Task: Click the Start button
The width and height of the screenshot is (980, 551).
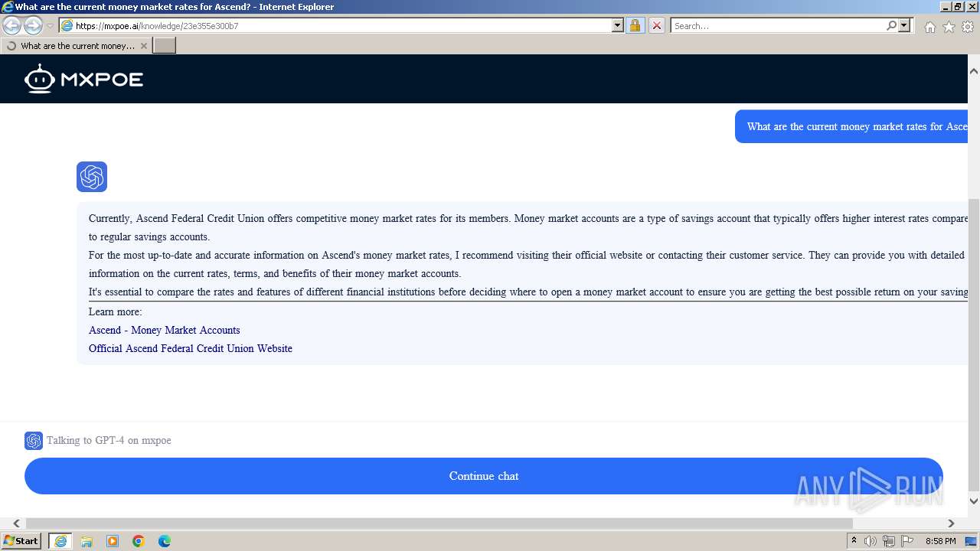Action: coord(21,541)
